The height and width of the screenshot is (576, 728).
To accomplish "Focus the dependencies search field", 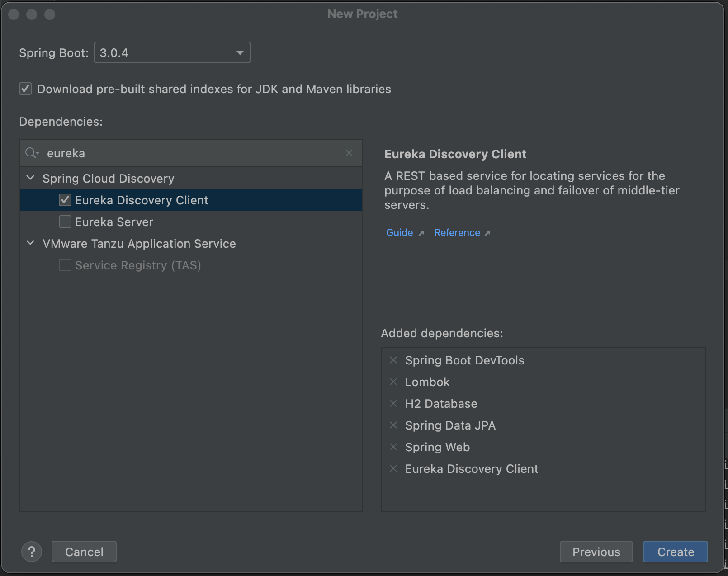I will pos(190,153).
